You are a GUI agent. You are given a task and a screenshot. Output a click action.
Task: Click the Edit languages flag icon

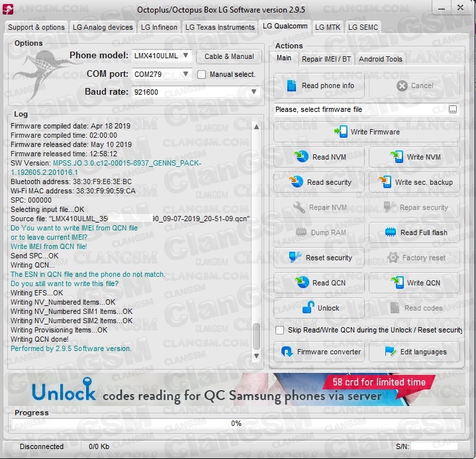391,352
